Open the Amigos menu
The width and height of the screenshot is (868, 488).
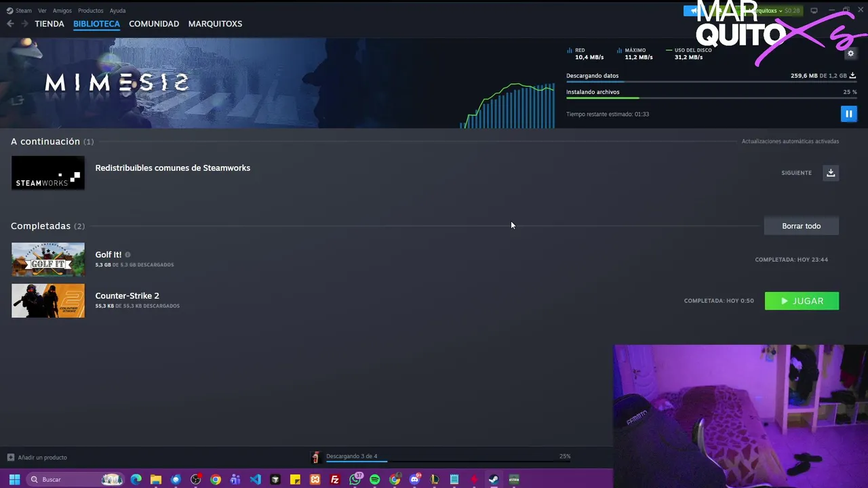tap(62, 11)
